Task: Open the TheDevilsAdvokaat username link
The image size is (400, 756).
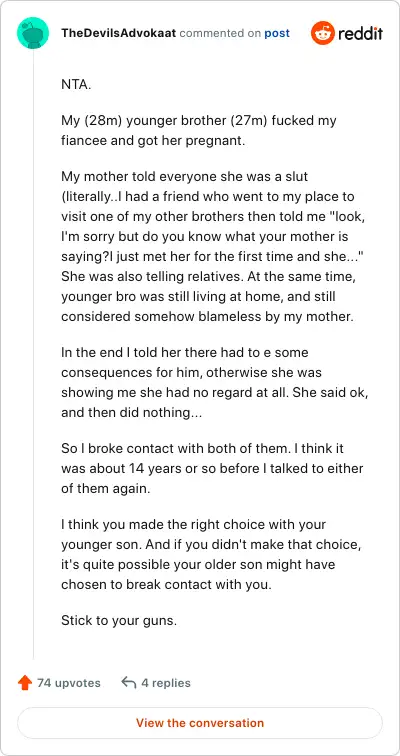Action: point(119,33)
